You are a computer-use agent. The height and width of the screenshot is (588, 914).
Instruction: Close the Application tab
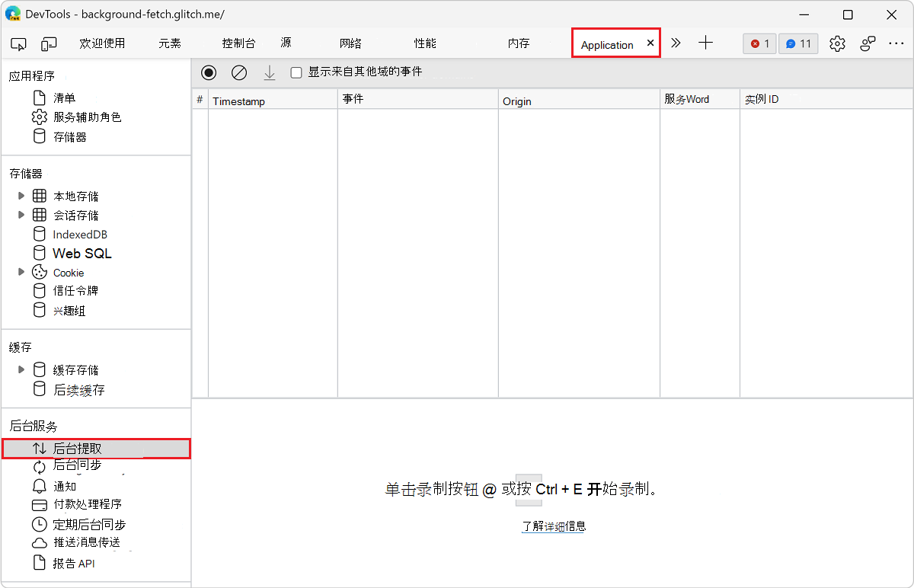point(650,43)
